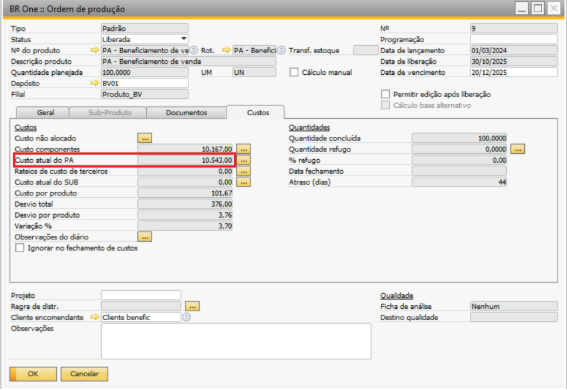The image size is (567, 390).
Task: Click the Transf. estoque field
Action: point(366,50)
